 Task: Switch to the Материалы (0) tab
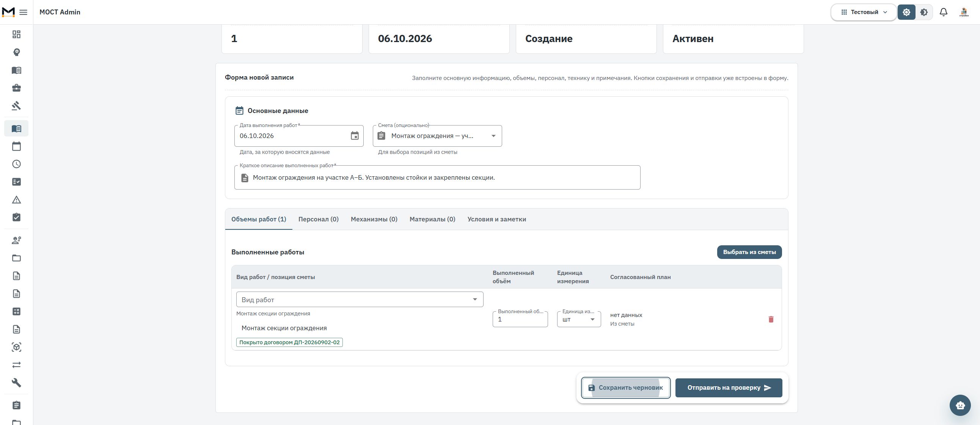(x=433, y=220)
